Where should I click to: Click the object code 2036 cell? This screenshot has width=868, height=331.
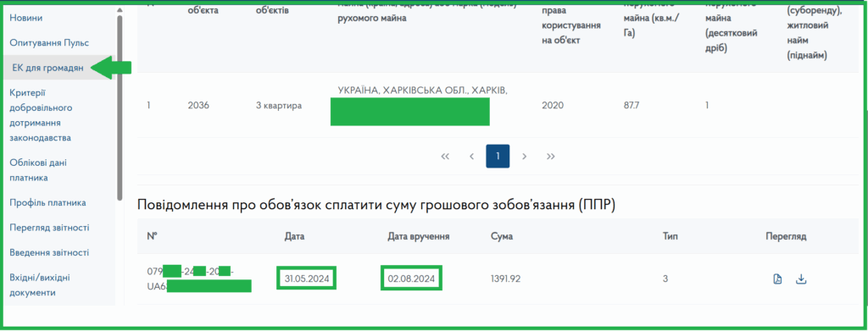click(x=198, y=105)
